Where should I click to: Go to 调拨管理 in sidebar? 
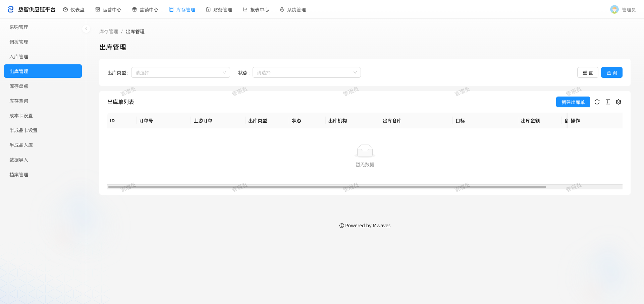(43, 42)
